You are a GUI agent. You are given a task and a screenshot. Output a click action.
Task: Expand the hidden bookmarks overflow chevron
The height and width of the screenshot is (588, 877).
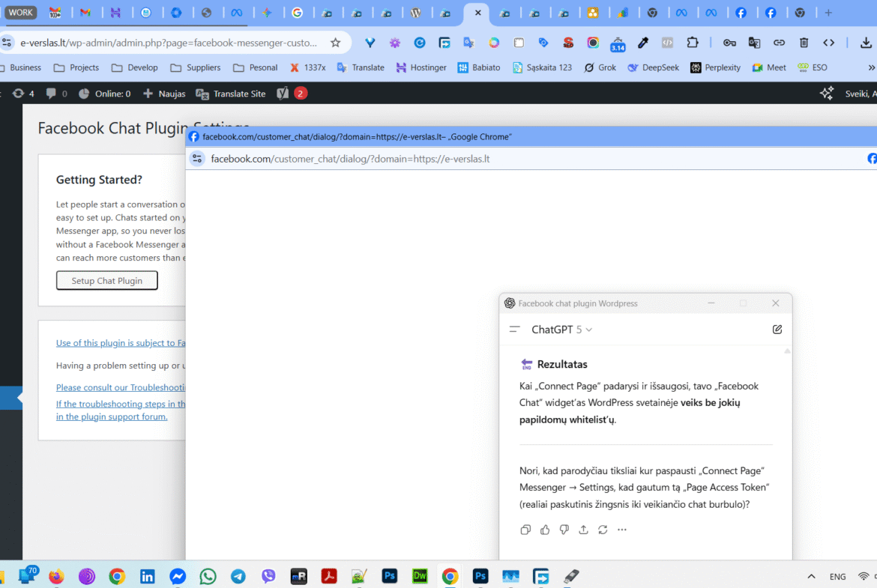tap(871, 67)
